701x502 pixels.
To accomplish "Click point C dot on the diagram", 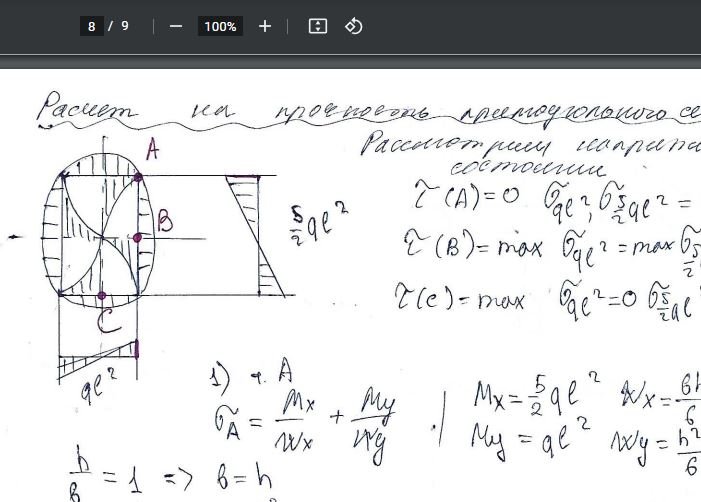I will tap(102, 296).
